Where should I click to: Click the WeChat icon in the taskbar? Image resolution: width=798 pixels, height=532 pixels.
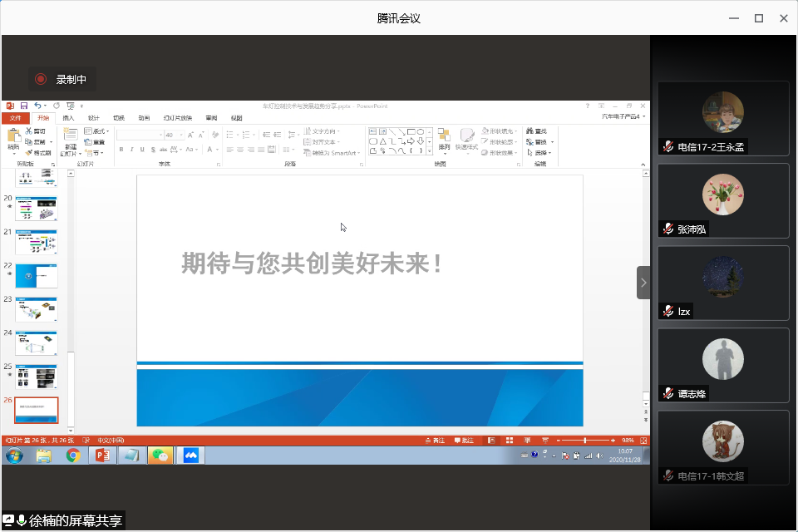160,456
